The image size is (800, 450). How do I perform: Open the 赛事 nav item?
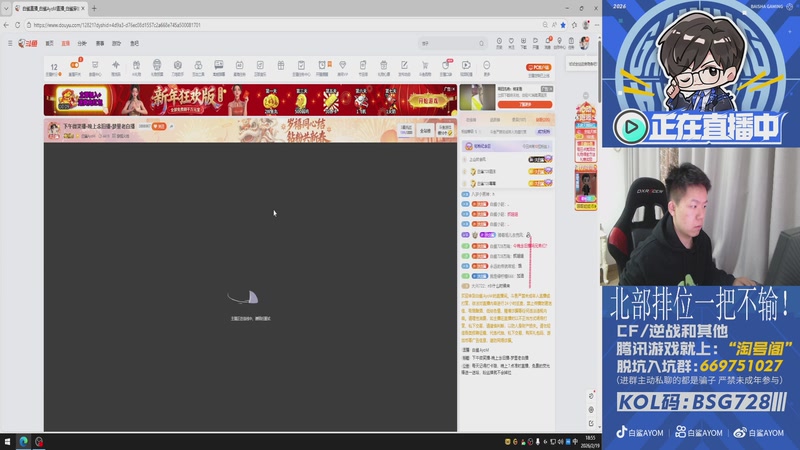100,43
